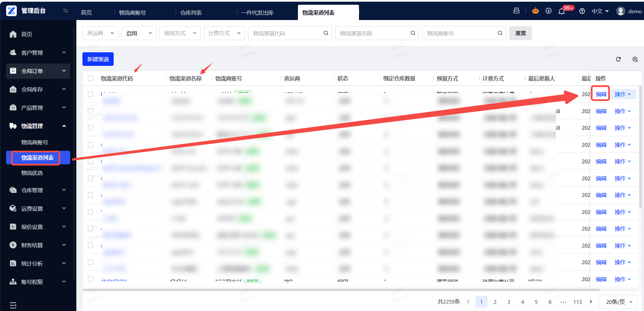Viewport: 644px width, 311px height.
Task: Toggle the sidebar collapse icon next to 管理后台
Action: pyautogui.click(x=66, y=11)
